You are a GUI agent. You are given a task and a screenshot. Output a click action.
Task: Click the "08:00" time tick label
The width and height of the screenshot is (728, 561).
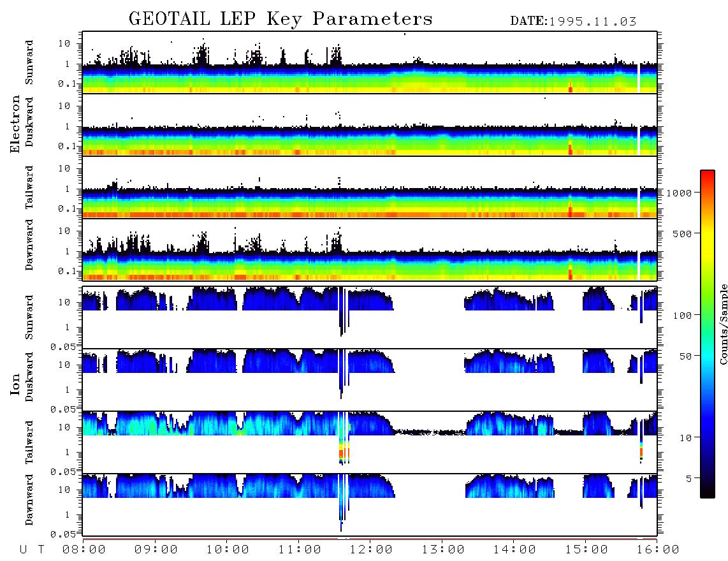(84, 550)
